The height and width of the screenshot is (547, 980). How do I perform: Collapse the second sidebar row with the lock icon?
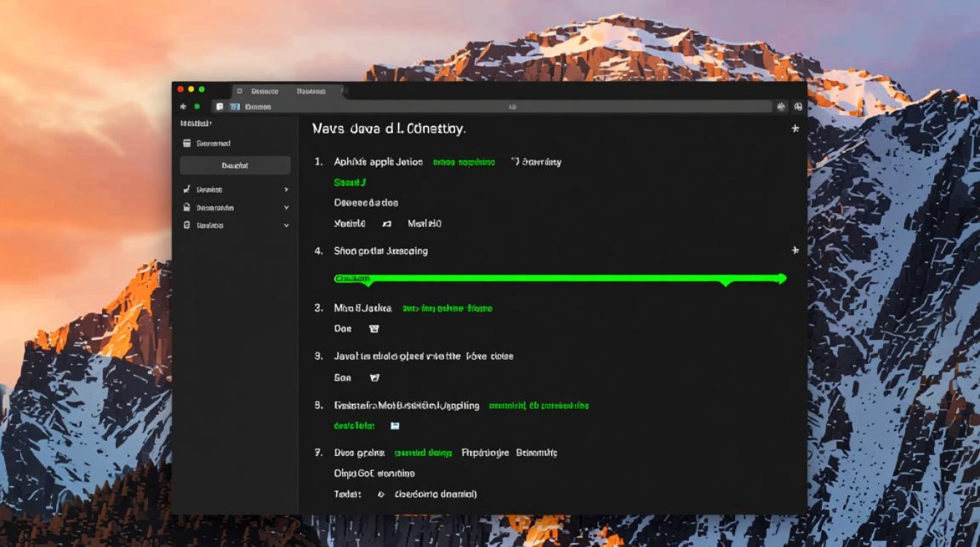point(286,208)
